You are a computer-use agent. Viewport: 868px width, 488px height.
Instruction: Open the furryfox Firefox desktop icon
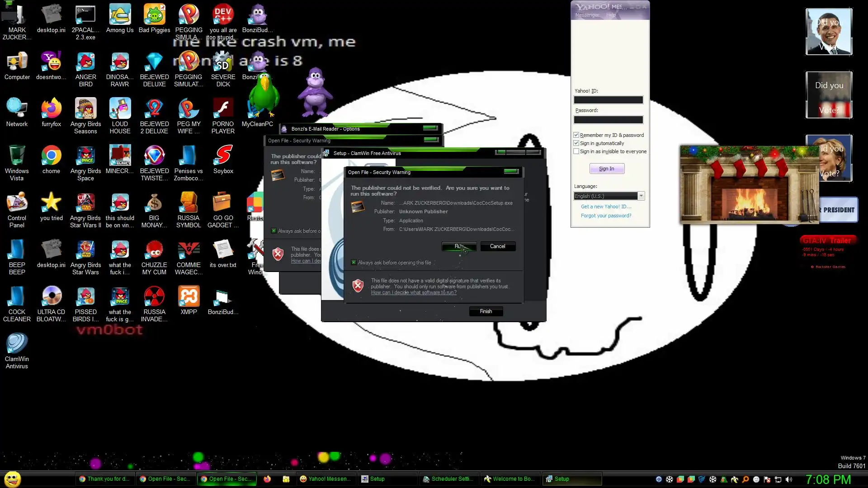pyautogui.click(x=51, y=109)
